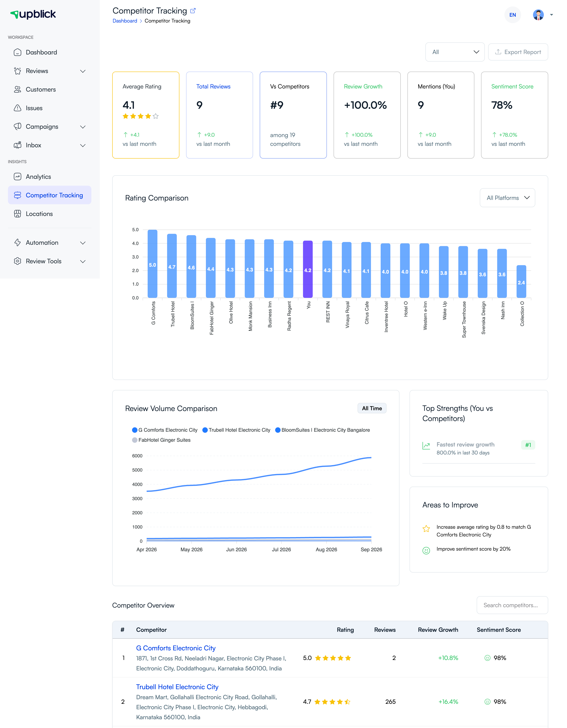The width and height of the screenshot is (567, 728).
Task: Expand the Reviews submenu chevron
Action: 83,71
